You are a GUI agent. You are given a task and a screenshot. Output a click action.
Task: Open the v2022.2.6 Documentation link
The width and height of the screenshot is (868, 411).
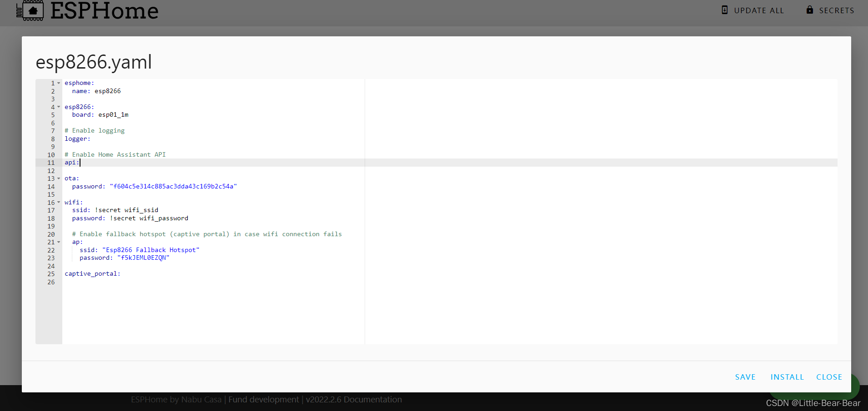tap(354, 400)
